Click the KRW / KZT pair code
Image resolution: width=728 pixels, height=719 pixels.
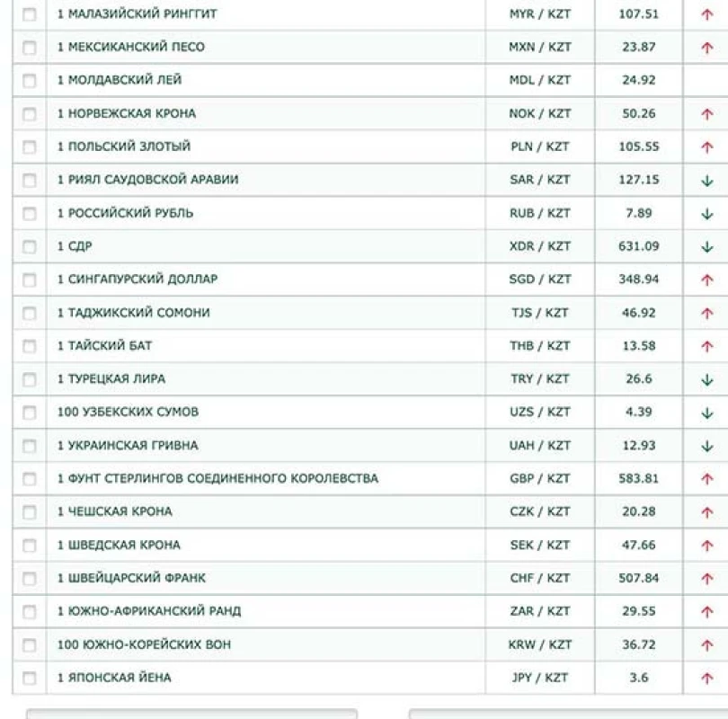coord(539,644)
